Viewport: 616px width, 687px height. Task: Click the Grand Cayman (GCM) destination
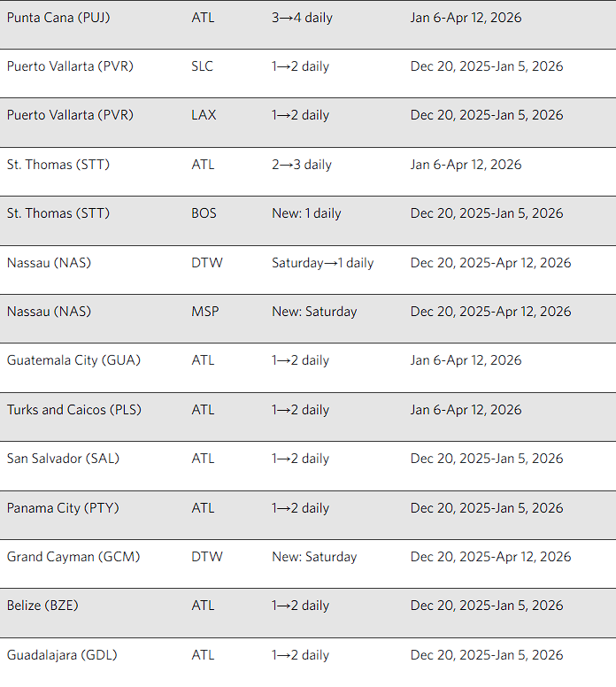tap(73, 557)
